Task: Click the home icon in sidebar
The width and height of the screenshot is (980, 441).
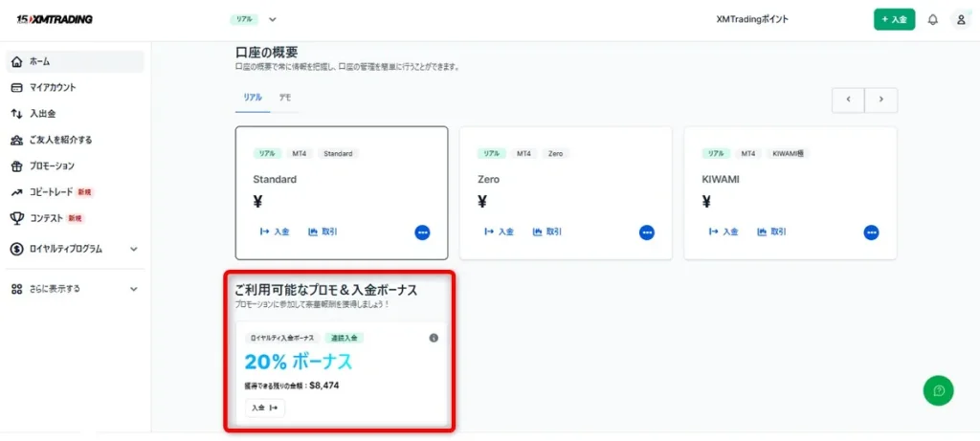Action: pos(17,62)
